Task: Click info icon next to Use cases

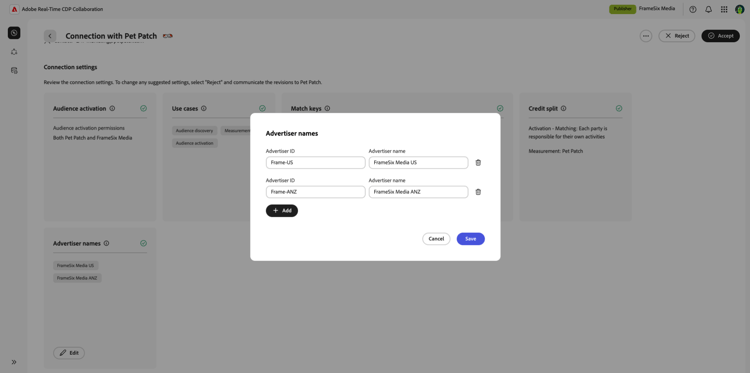Action: (204, 109)
